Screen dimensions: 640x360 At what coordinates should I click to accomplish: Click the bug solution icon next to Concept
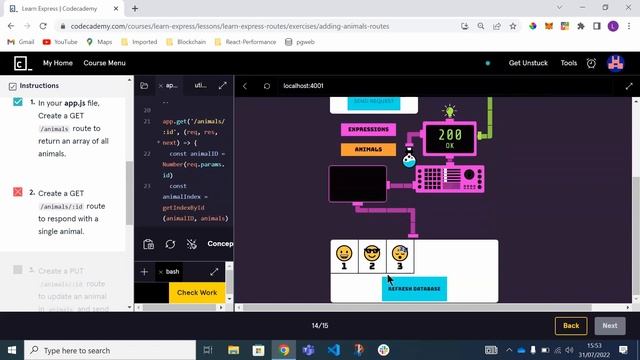click(x=191, y=244)
